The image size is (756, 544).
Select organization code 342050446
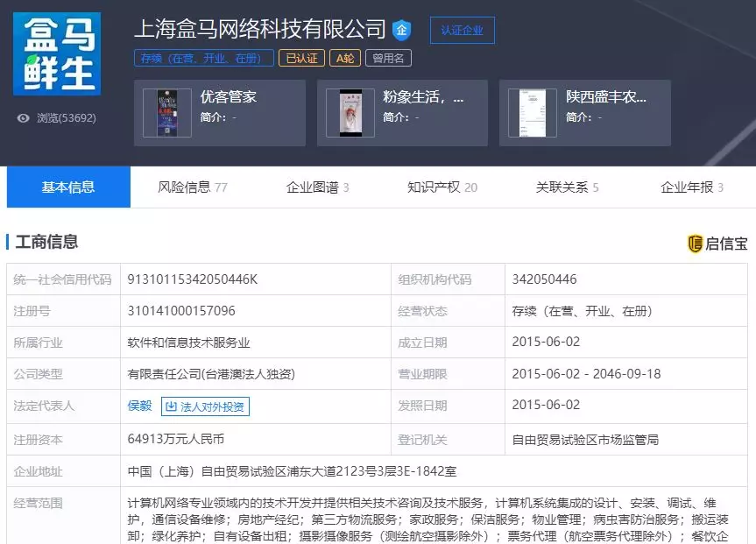[544, 279]
